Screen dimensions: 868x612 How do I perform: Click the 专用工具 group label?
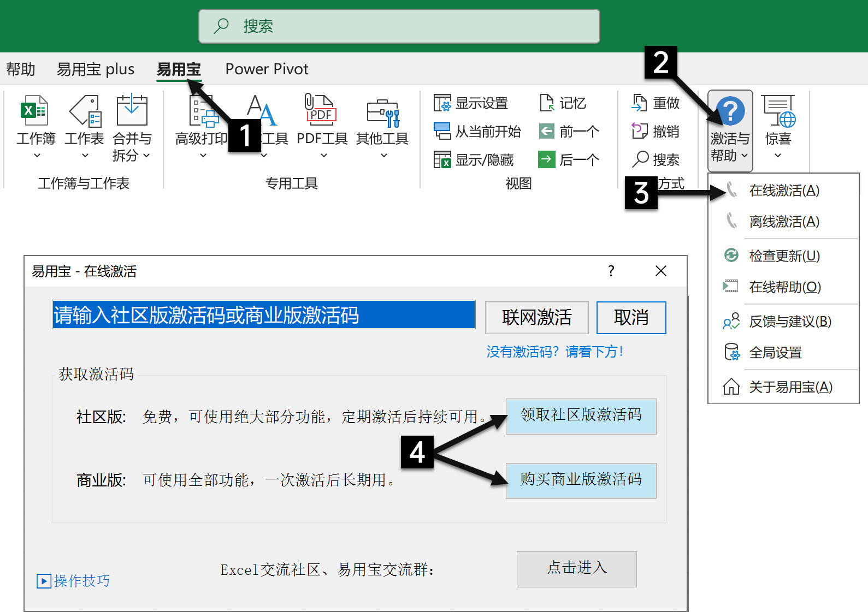(291, 183)
